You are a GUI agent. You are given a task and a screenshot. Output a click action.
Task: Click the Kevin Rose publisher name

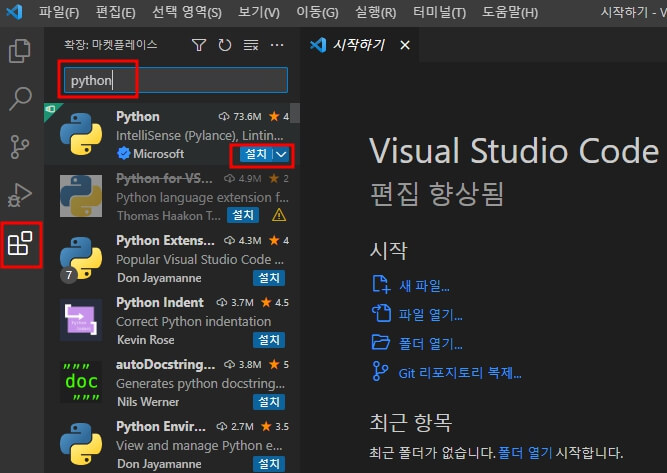(145, 339)
